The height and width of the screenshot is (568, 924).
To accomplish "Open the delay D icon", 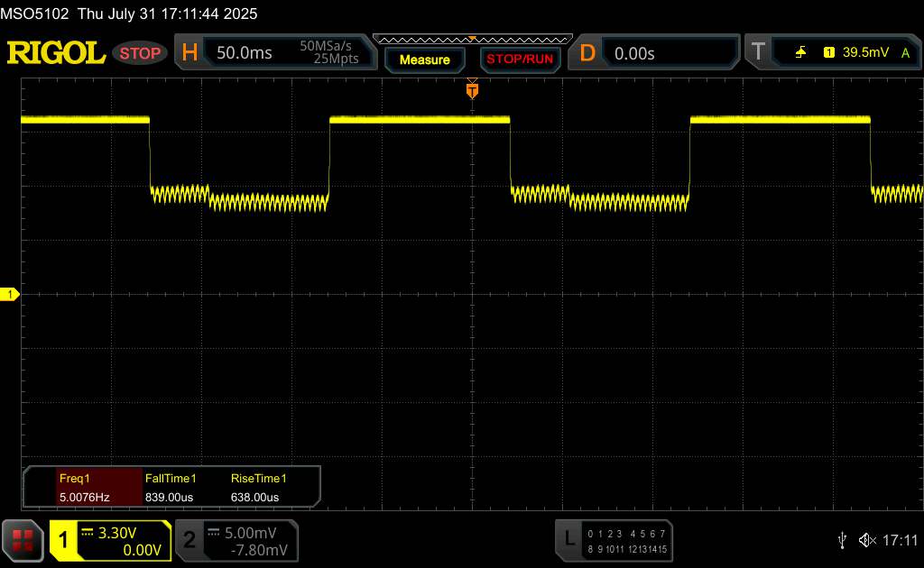I will pos(587,53).
